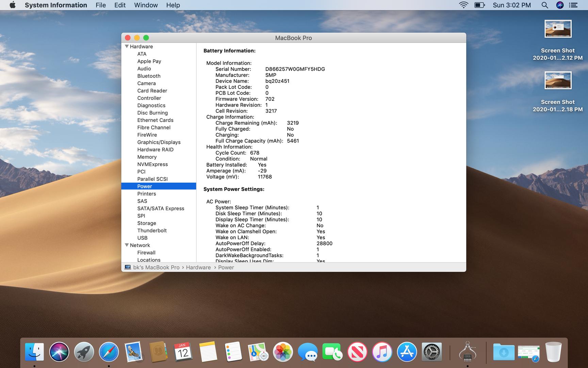The image size is (588, 368).
Task: Open minimized window thumbnail in Dock
Action: [528, 353]
